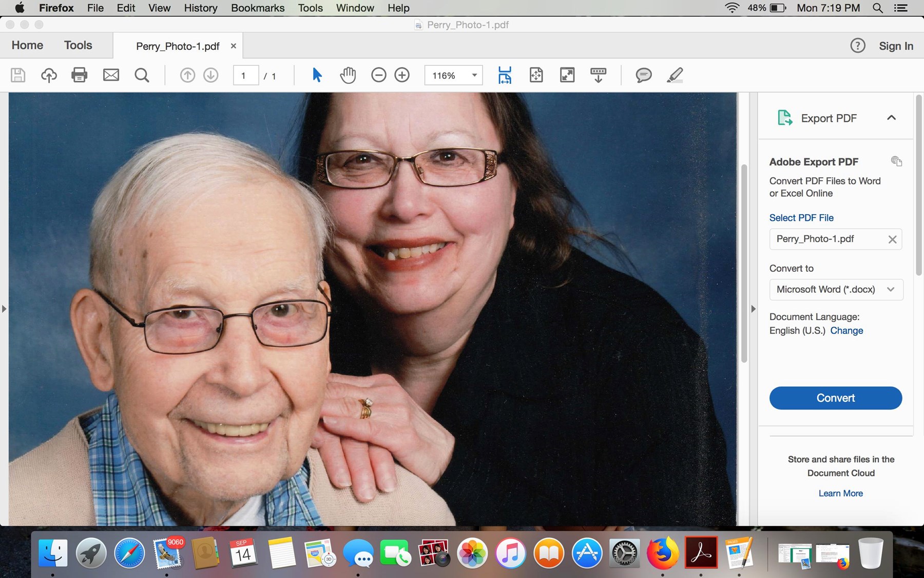The height and width of the screenshot is (578, 924).
Task: Collapse the Export PDF panel
Action: click(891, 118)
